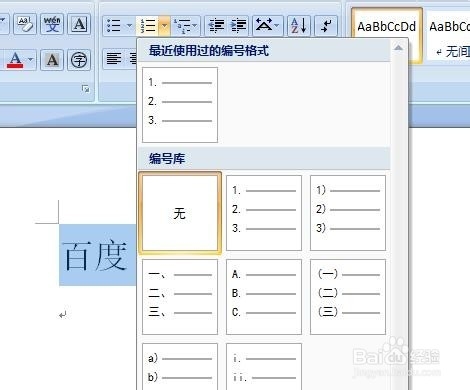470x390 pixels.
Task: Click the Enclose Characters icon
Action: [x=79, y=60]
